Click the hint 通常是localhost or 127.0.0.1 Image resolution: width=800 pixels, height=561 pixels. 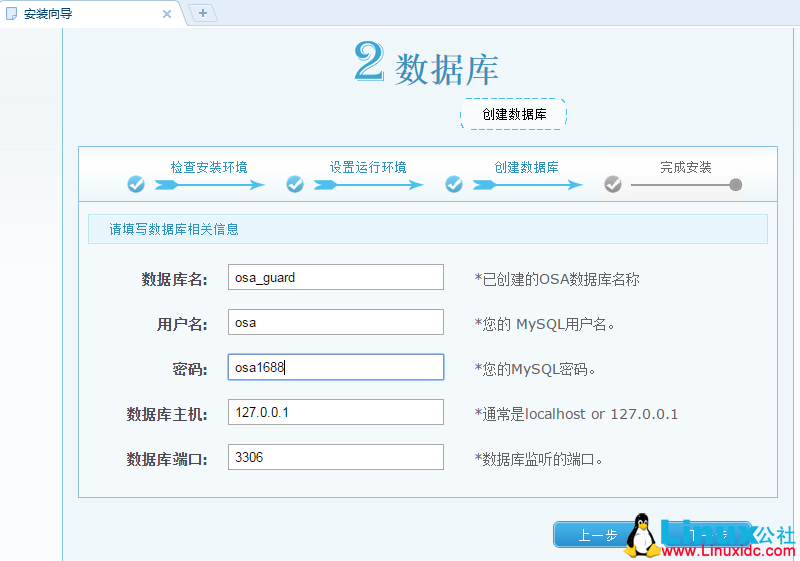coord(576,414)
